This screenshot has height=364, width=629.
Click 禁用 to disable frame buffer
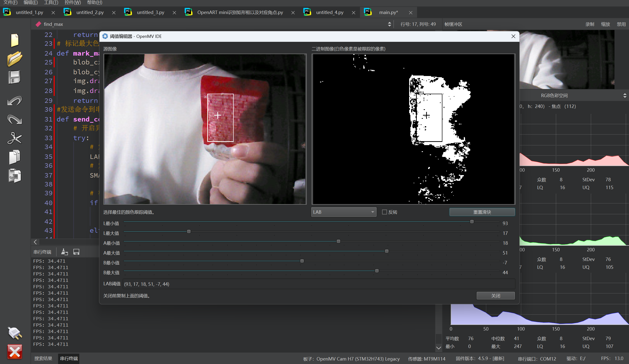click(621, 24)
